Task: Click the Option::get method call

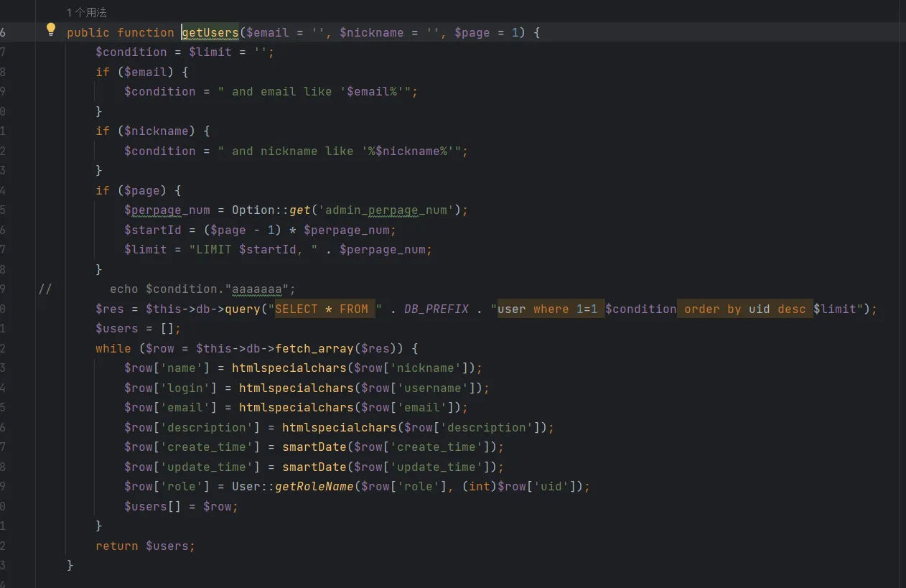Action: pos(299,210)
